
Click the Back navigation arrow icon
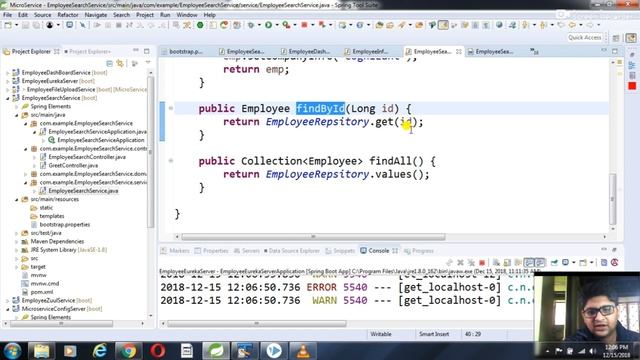click(x=572, y=25)
